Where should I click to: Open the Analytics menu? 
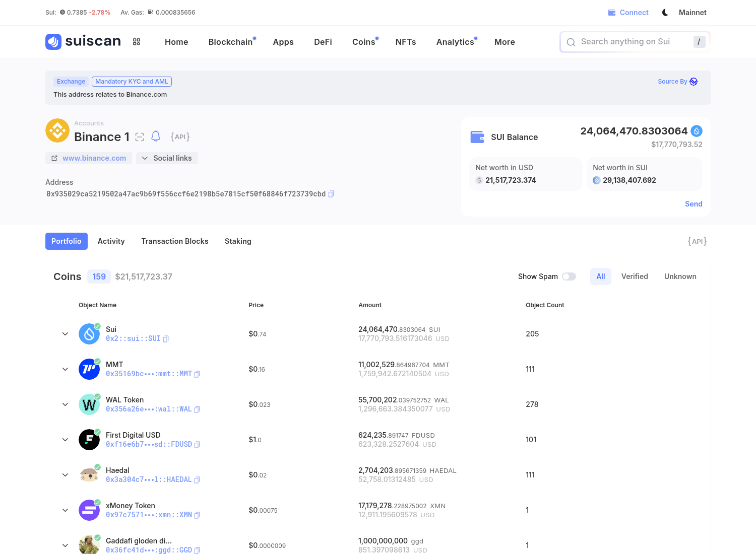[x=455, y=42]
